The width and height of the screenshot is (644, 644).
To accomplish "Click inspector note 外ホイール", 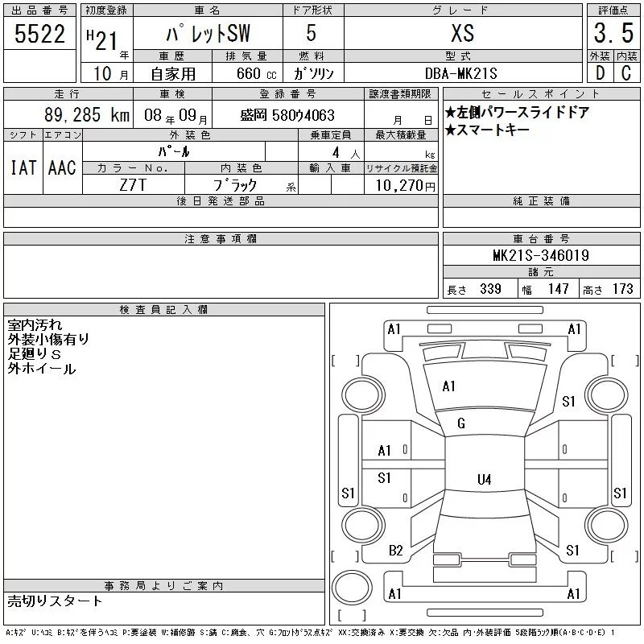I will click(x=42, y=369).
